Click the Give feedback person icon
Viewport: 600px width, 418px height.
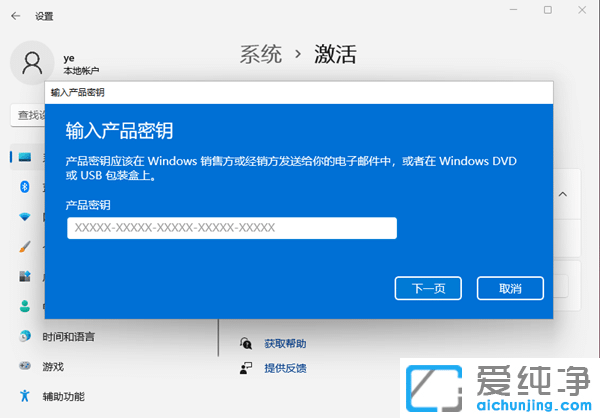point(246,368)
